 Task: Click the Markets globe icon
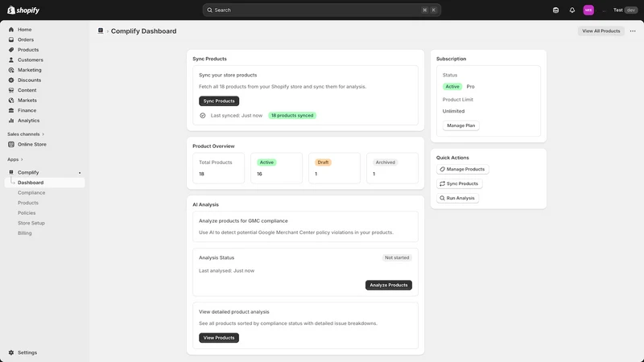(11, 100)
